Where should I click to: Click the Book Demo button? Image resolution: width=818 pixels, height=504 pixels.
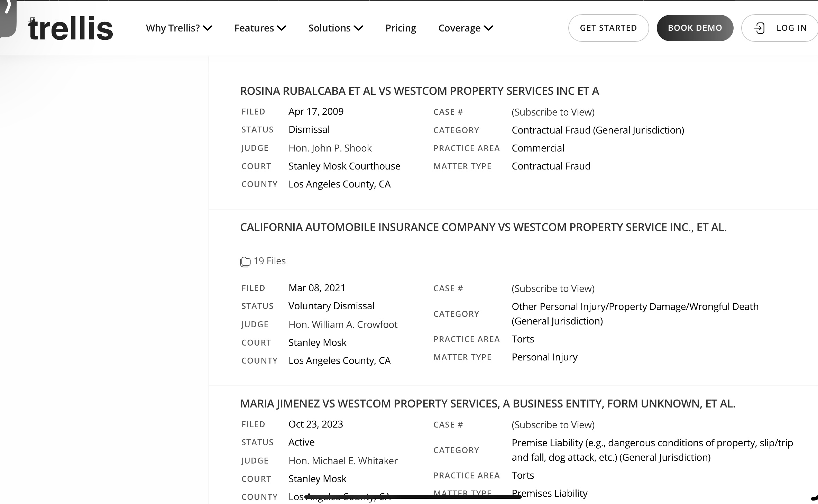click(x=695, y=28)
